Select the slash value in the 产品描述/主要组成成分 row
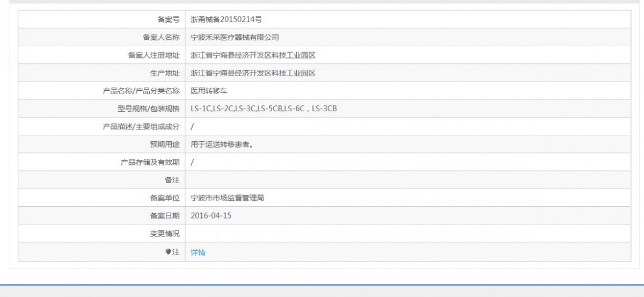 [x=192, y=126]
